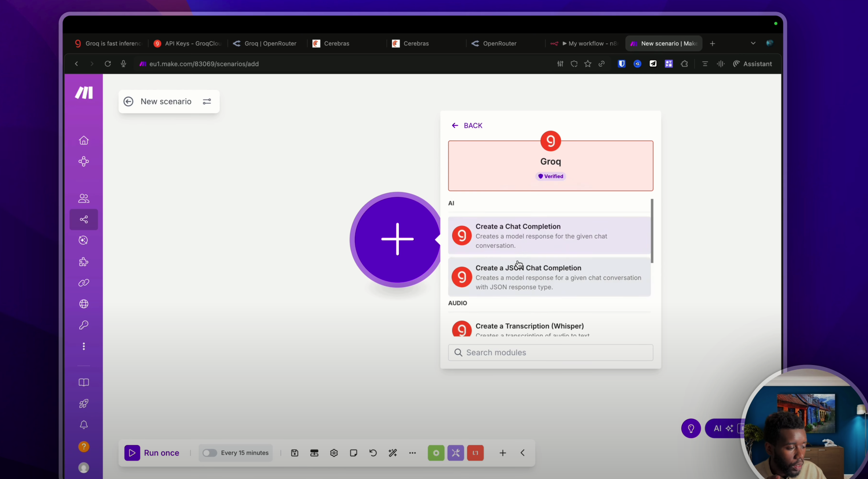Open the toolbar three-dot more options
The image size is (868, 479).
tap(412, 453)
